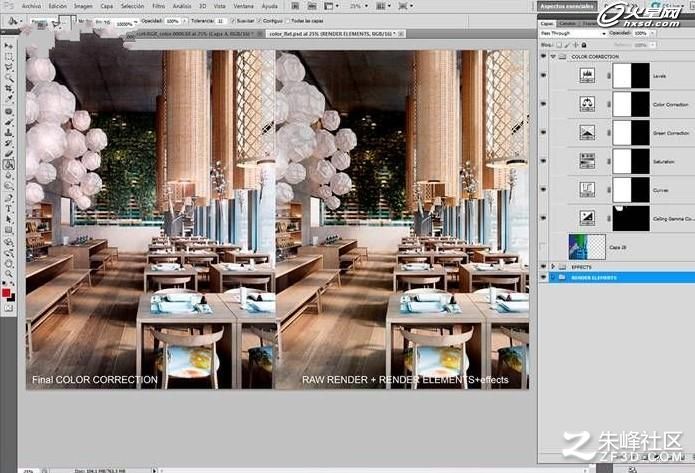This screenshot has width=695, height=473.
Task: Select the Pen tool
Action: click(8, 198)
